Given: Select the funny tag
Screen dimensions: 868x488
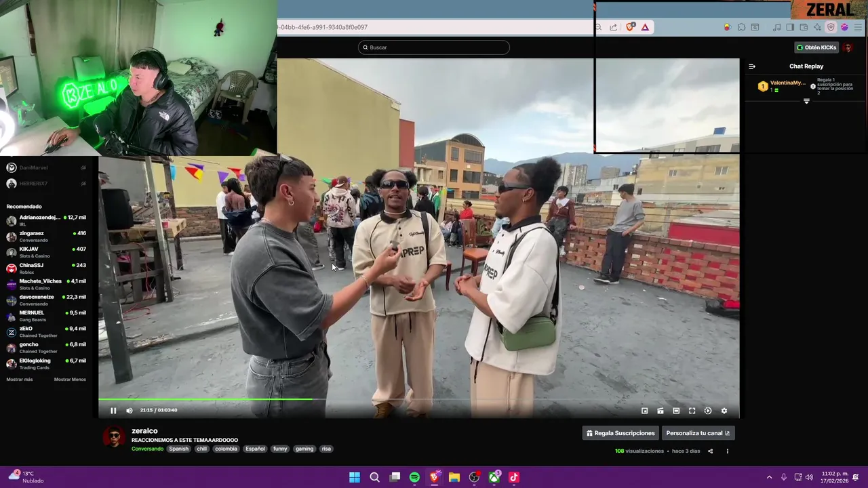Looking at the screenshot, I should pos(280,449).
